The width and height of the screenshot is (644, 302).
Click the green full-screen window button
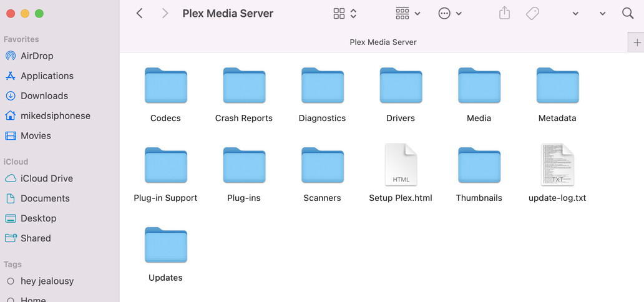(x=39, y=14)
